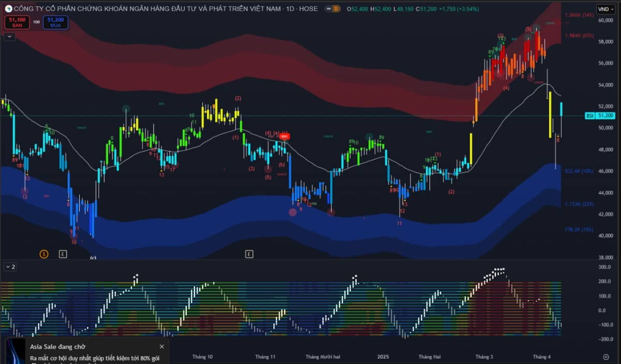
Task: Open the E earnings marker beside the S icon
Action: pyautogui.click(x=63, y=254)
